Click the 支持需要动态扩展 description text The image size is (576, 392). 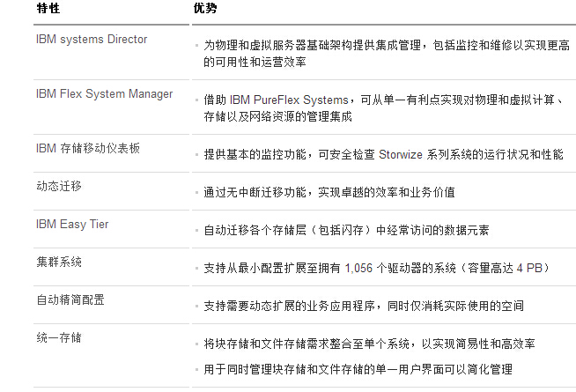(364, 306)
